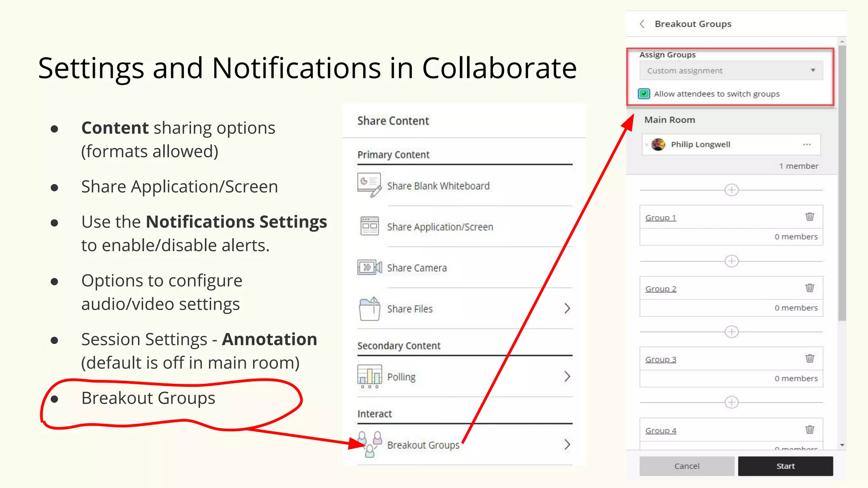
Task: Delete Group 1 with trash icon
Action: click(810, 217)
